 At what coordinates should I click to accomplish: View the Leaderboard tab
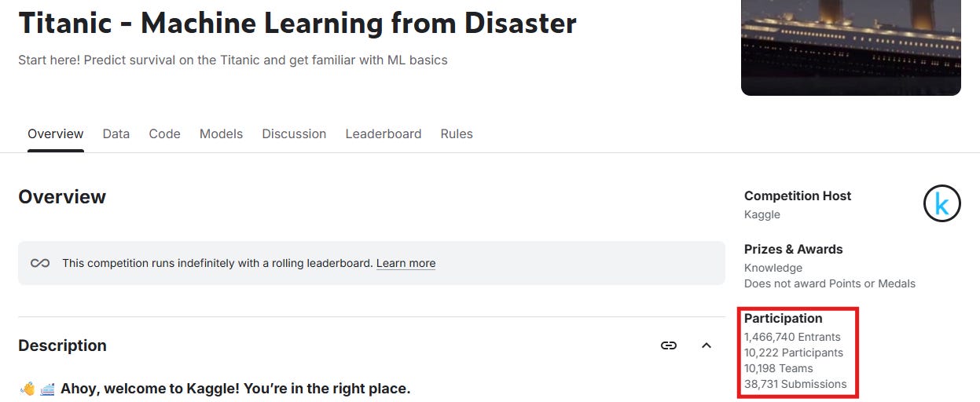[384, 133]
